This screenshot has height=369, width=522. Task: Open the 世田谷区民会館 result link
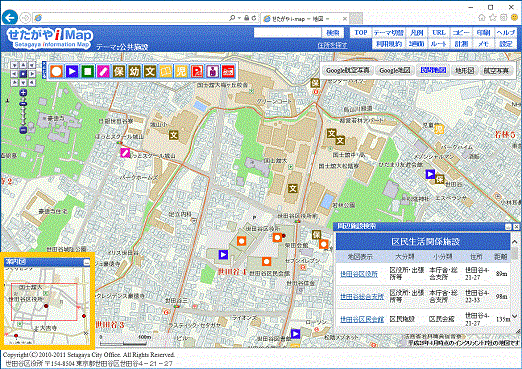[362, 319]
